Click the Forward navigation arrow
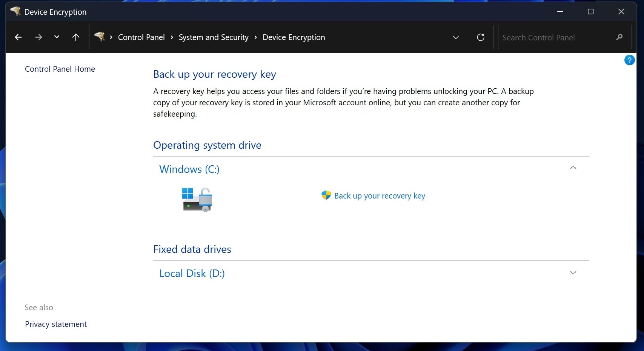The image size is (644, 351). 38,37
